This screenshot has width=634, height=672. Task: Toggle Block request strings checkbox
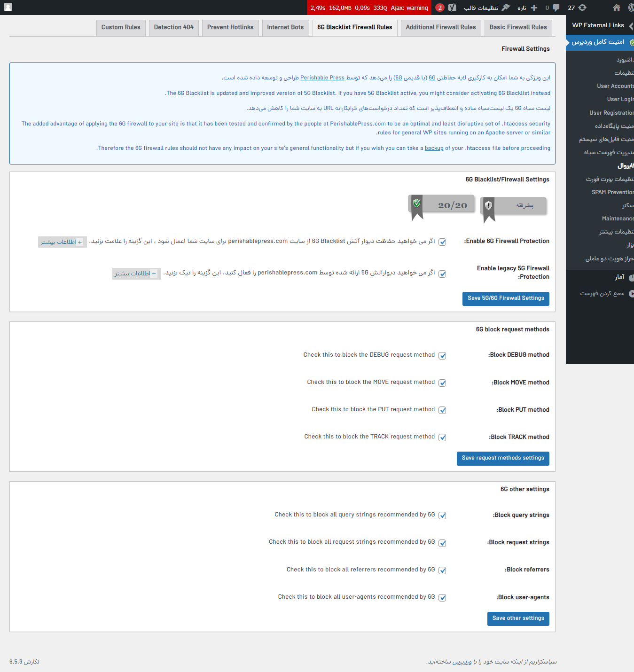click(442, 543)
